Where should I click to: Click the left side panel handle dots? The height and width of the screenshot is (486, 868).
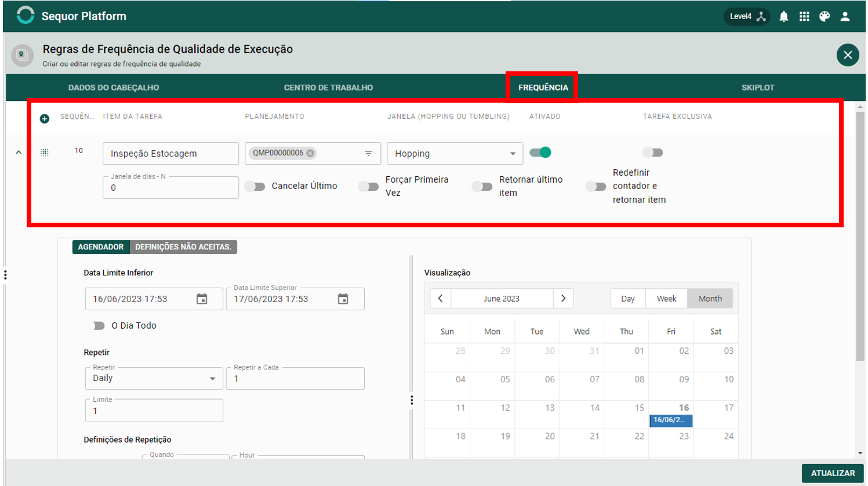(5, 274)
